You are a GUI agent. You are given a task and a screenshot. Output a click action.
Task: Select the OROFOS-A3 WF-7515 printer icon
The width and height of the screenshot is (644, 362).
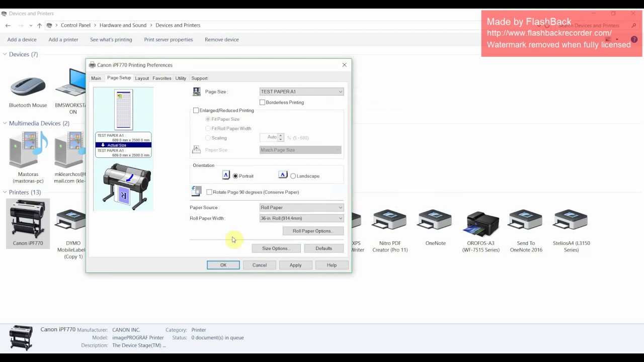coord(481,223)
